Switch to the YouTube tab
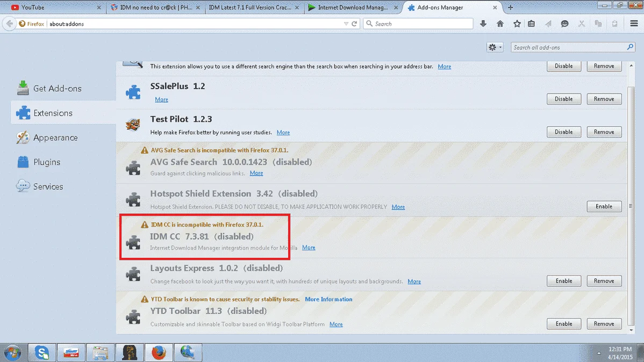This screenshot has height=362, width=644. [55, 8]
